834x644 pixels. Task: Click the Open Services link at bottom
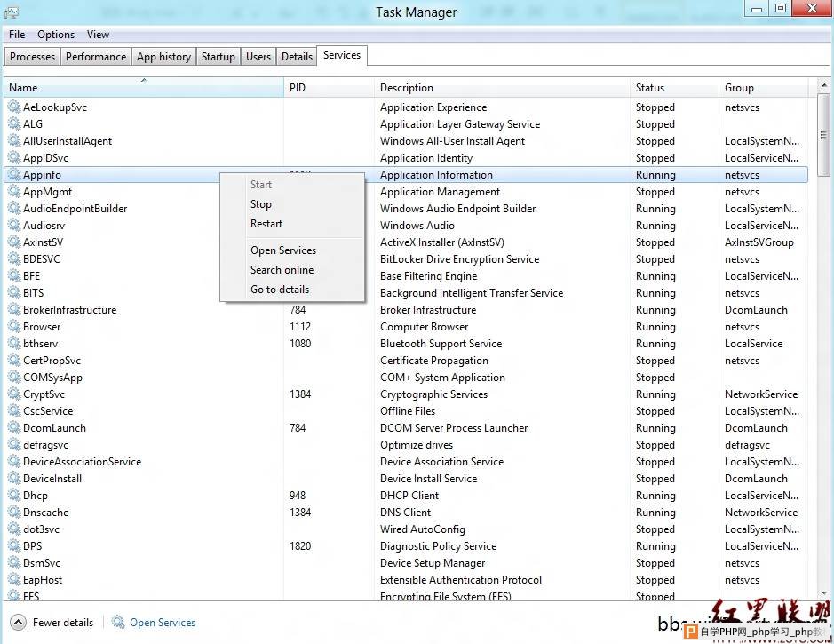[x=163, y=623]
